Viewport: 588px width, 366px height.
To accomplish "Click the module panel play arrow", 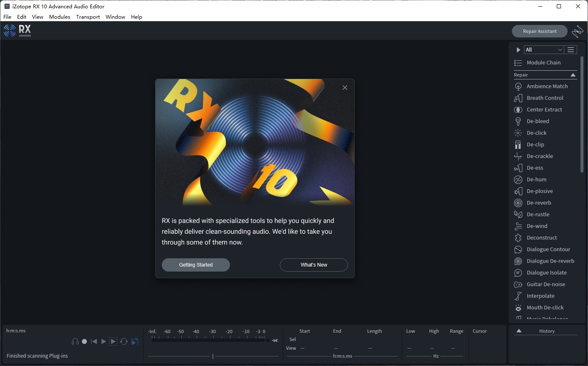I will [518, 50].
